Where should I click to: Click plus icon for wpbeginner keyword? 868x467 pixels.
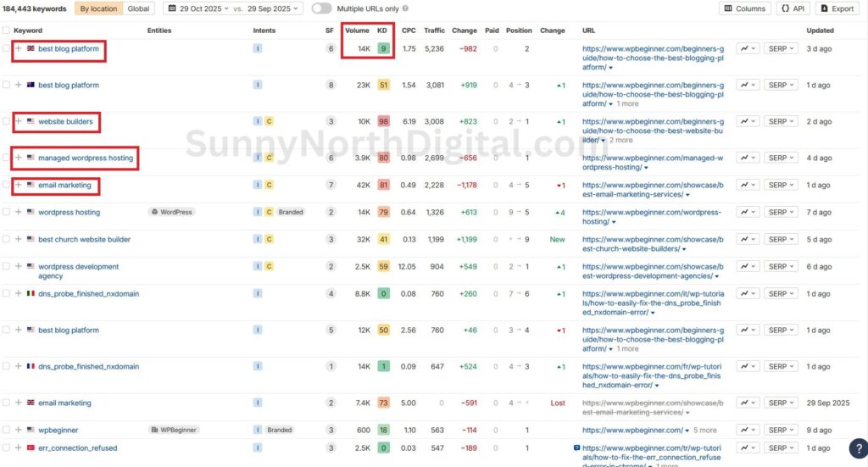coord(19,430)
